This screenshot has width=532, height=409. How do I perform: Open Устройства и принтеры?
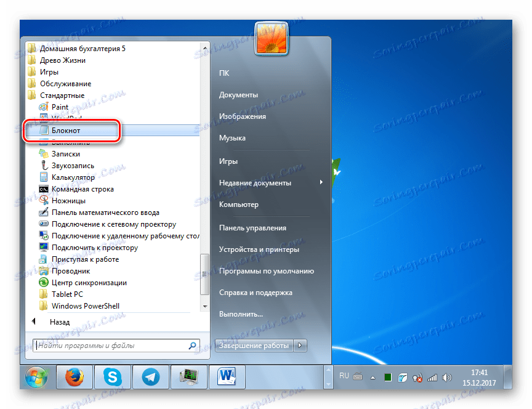coord(259,249)
